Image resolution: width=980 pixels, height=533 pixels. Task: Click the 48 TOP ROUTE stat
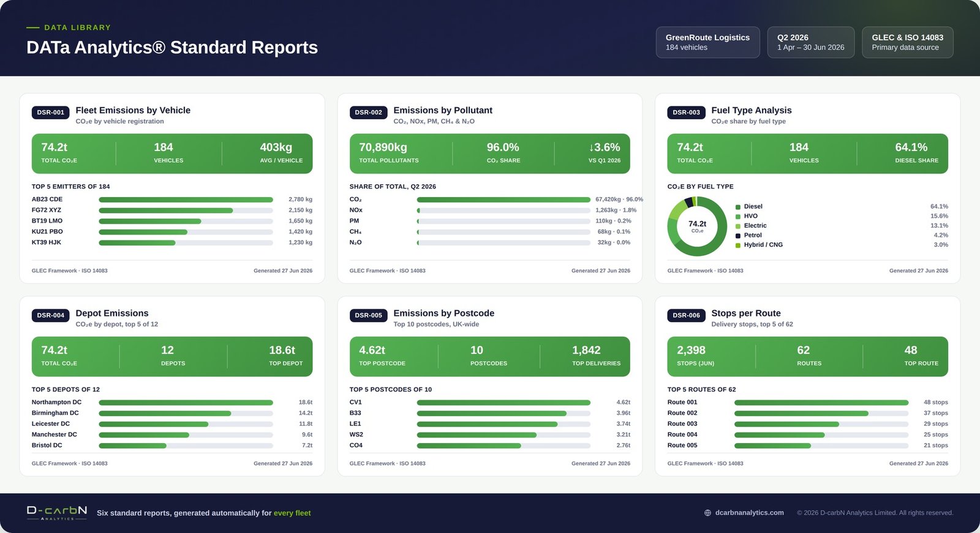pyautogui.click(x=921, y=356)
